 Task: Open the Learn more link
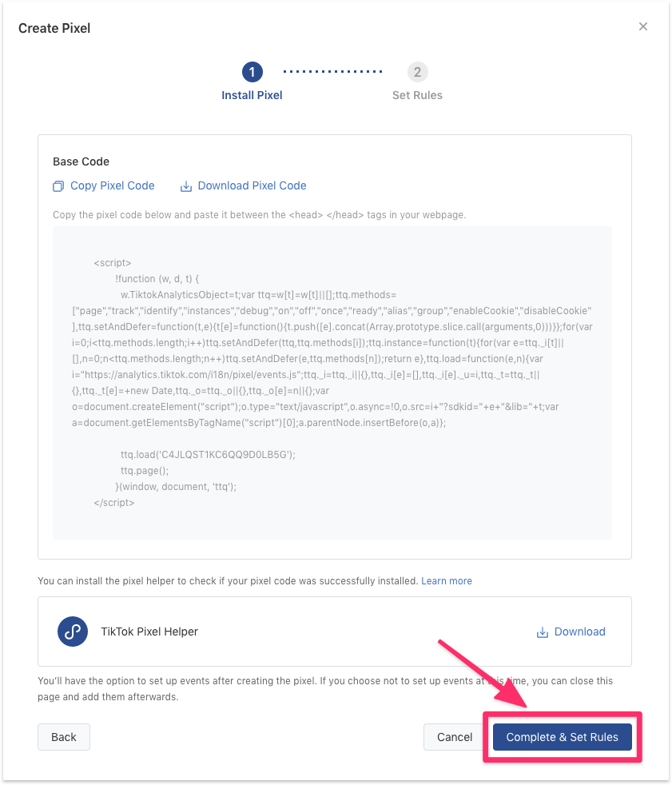(447, 580)
